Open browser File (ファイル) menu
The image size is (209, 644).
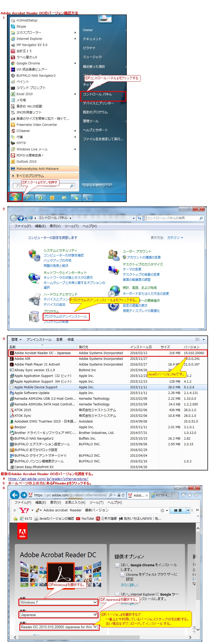tap(23, 502)
